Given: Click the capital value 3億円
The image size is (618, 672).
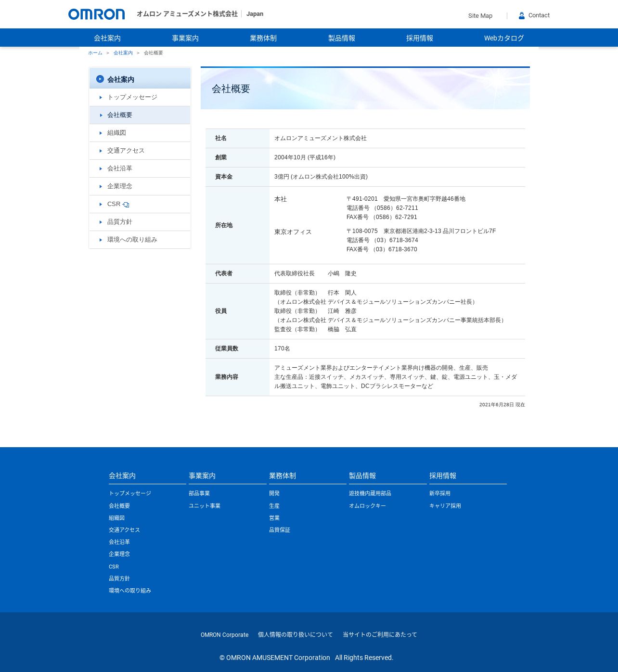Looking at the screenshot, I should tap(282, 177).
